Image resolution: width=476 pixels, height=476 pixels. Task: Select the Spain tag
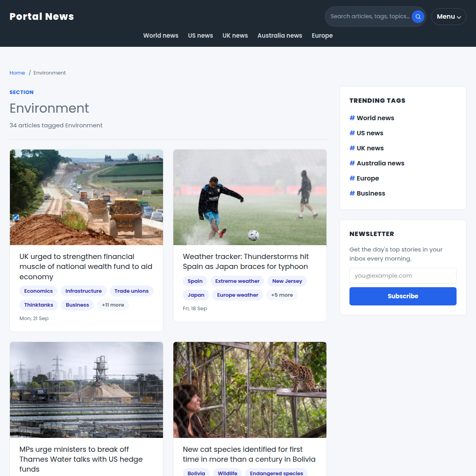pyautogui.click(x=195, y=281)
